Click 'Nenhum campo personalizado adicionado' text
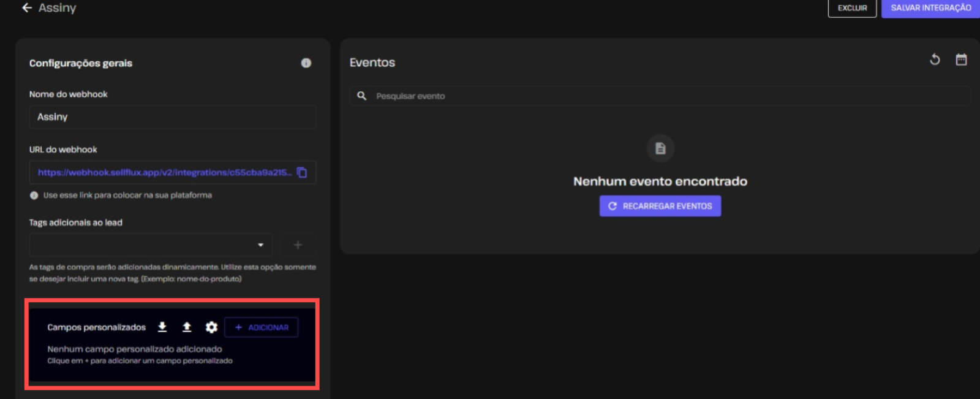980x399 pixels. 135,349
